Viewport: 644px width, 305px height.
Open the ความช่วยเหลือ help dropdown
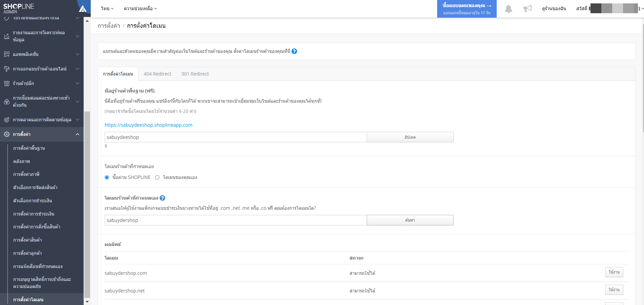click(x=140, y=8)
